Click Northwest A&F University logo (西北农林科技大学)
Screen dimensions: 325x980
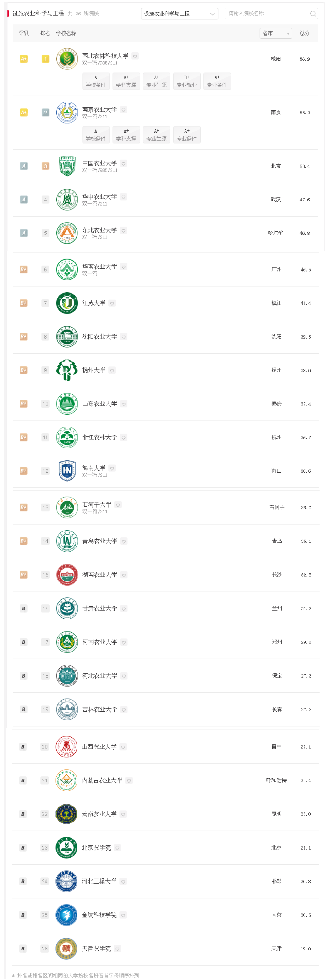point(67,59)
